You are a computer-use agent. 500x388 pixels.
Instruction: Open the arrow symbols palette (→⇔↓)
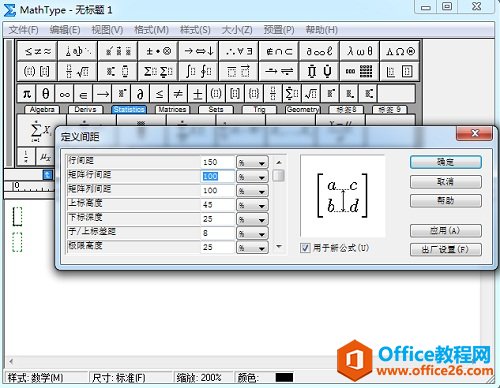point(198,51)
